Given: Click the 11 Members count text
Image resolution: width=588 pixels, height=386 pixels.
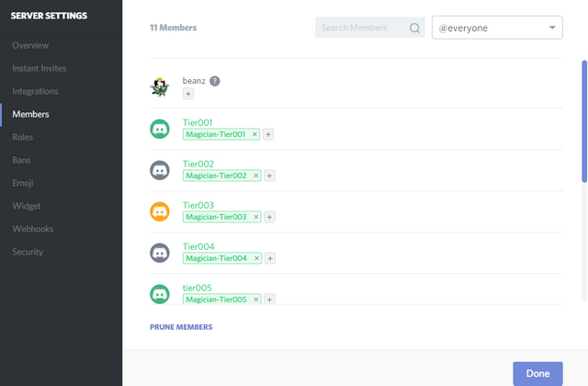Looking at the screenshot, I should pos(174,28).
